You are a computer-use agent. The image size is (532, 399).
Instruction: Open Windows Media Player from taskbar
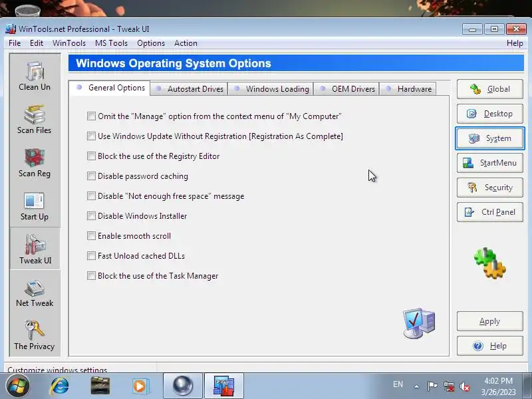[x=140, y=386]
